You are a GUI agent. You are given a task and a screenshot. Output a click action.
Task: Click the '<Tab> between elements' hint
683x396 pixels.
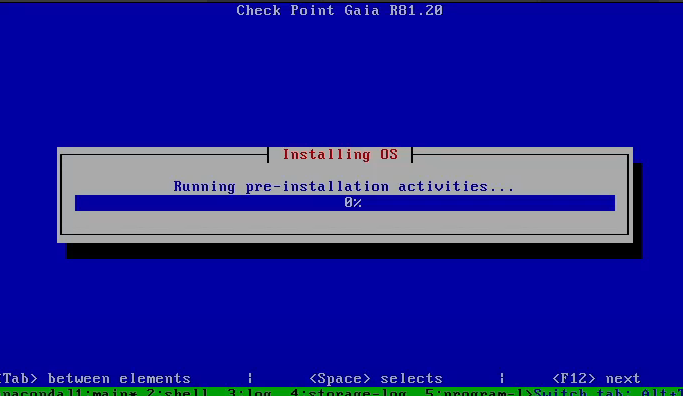[x=95, y=378]
